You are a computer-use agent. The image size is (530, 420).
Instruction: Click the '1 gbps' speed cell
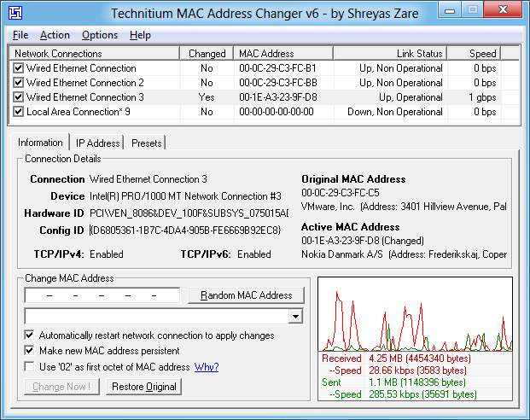click(x=482, y=97)
